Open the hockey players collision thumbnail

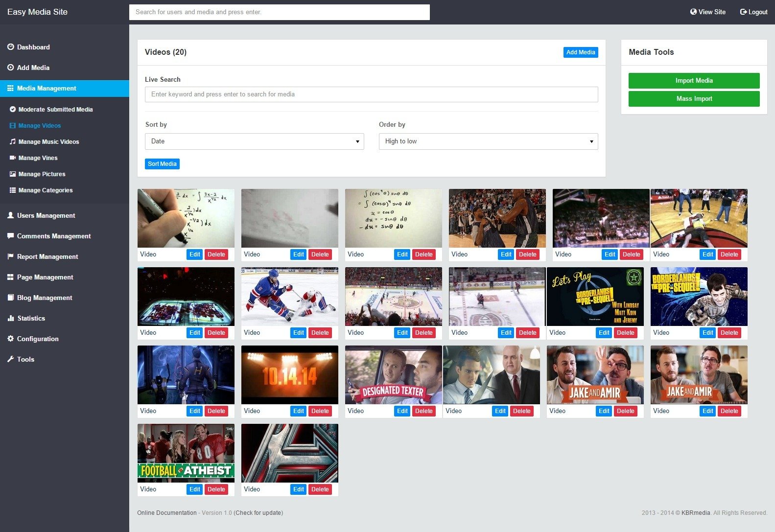coord(290,297)
